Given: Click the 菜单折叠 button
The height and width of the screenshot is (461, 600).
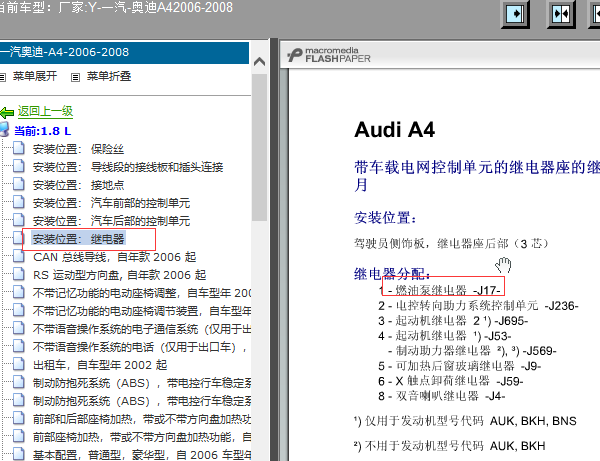Looking at the screenshot, I should (109, 76).
